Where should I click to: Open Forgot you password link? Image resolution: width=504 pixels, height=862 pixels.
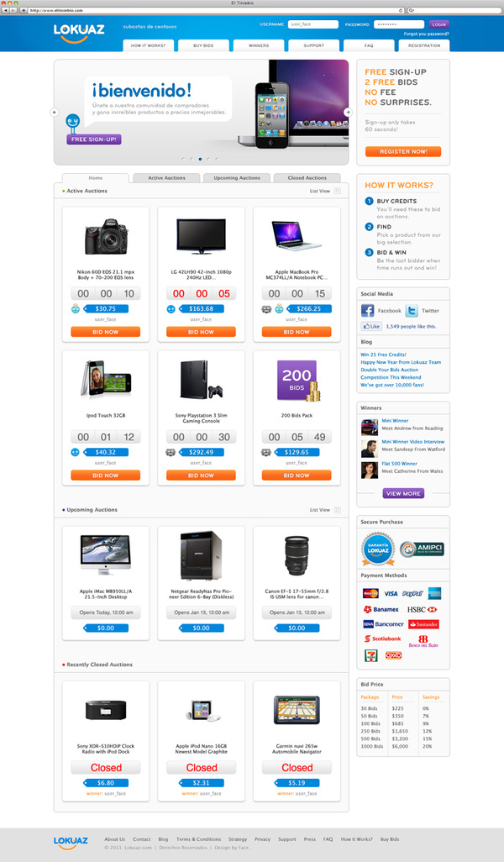pyautogui.click(x=427, y=34)
